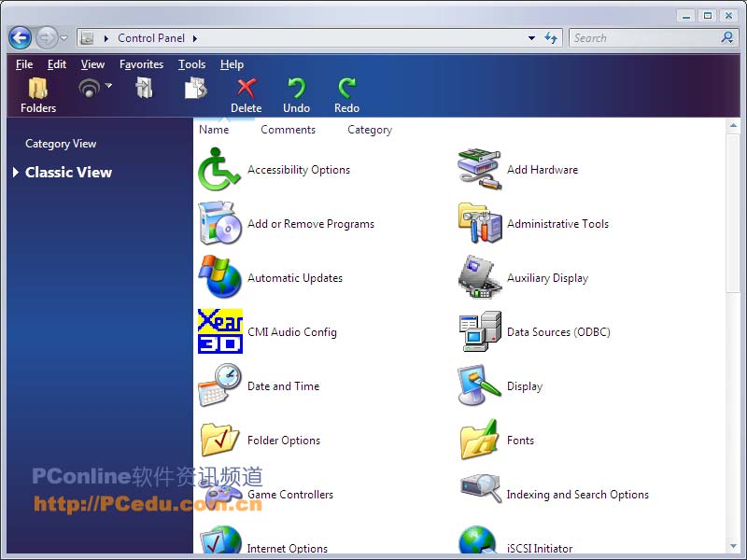747x560 pixels.
Task: Select the Game Controllers label
Action: coord(290,495)
